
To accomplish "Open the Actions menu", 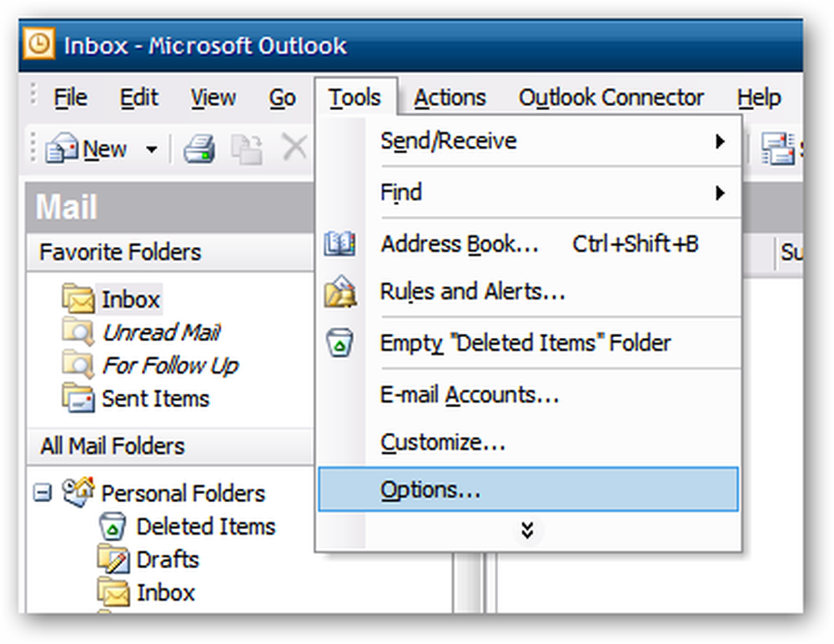I will tap(450, 98).
